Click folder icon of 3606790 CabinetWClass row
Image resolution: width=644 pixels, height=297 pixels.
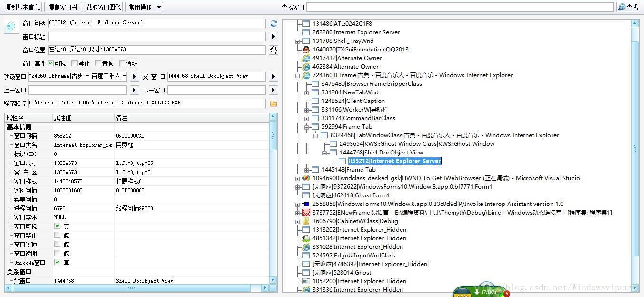[306, 221]
